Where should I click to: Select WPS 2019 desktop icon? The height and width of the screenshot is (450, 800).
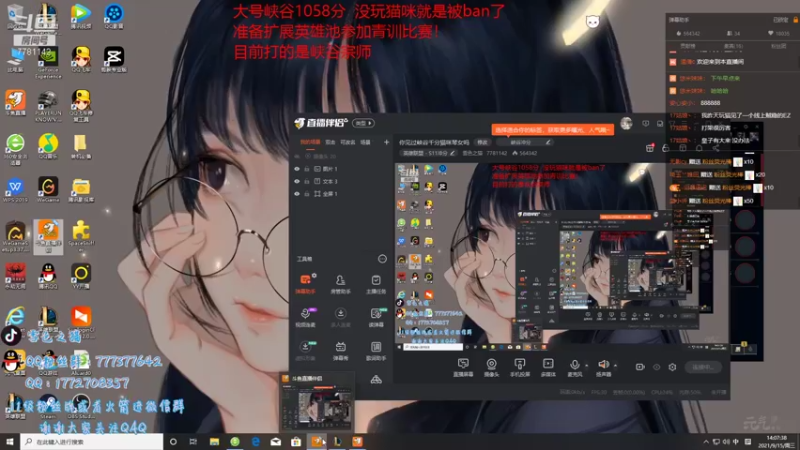pos(15,191)
